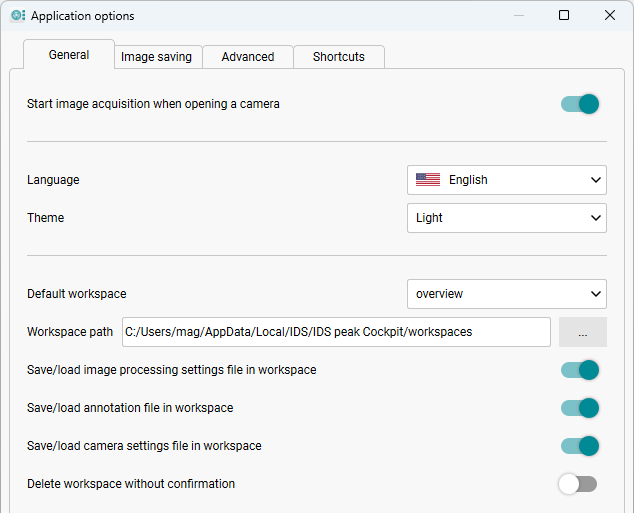
Task: Toggle save/load camera settings file in workspace
Action: pos(580,446)
